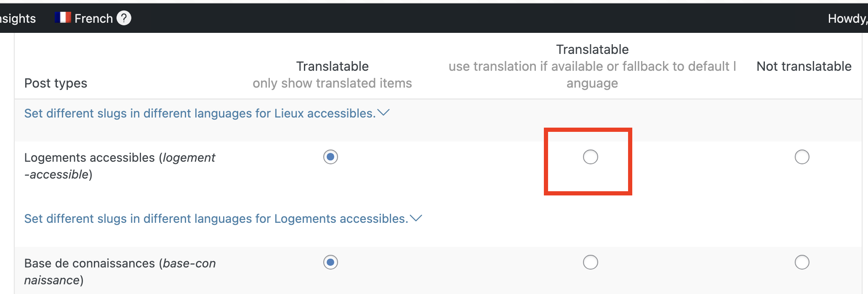Open the French language menu in admin bar
Image resolution: width=868 pixels, height=294 pixels.
(93, 18)
